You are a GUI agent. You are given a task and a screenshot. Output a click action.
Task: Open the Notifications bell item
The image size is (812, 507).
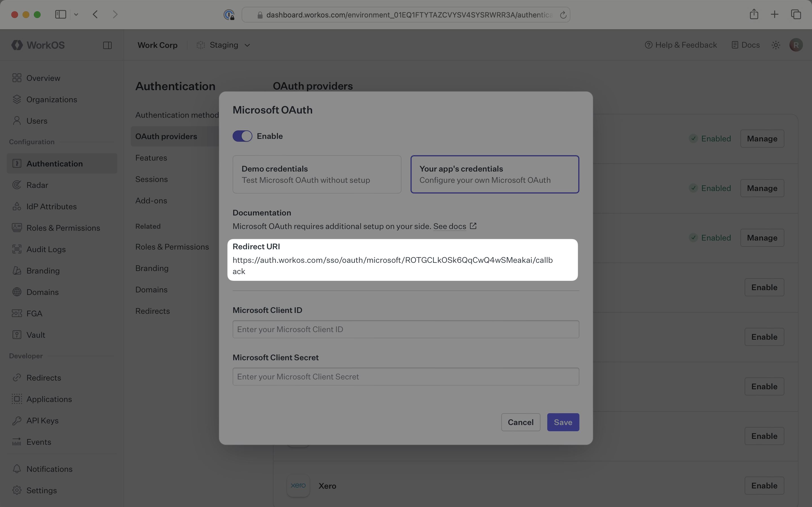tap(49, 469)
